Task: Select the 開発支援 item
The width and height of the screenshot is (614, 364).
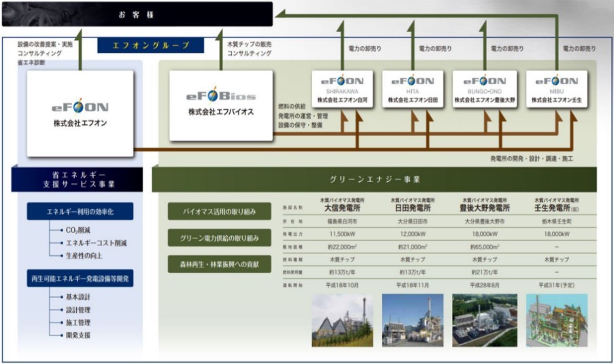Action: (78, 335)
